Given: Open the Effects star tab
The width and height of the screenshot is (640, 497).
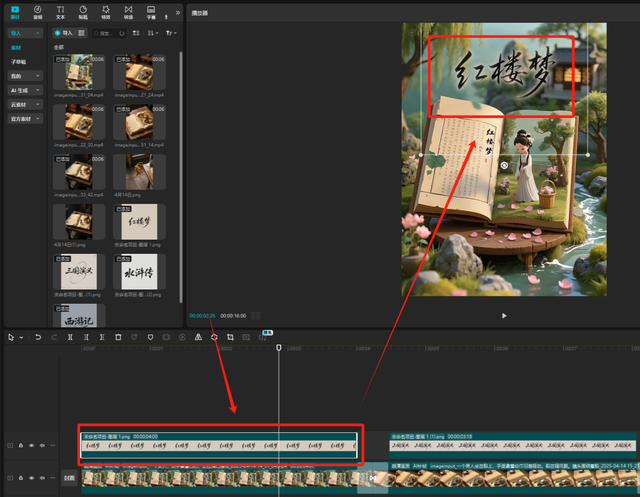Looking at the screenshot, I should (x=106, y=12).
